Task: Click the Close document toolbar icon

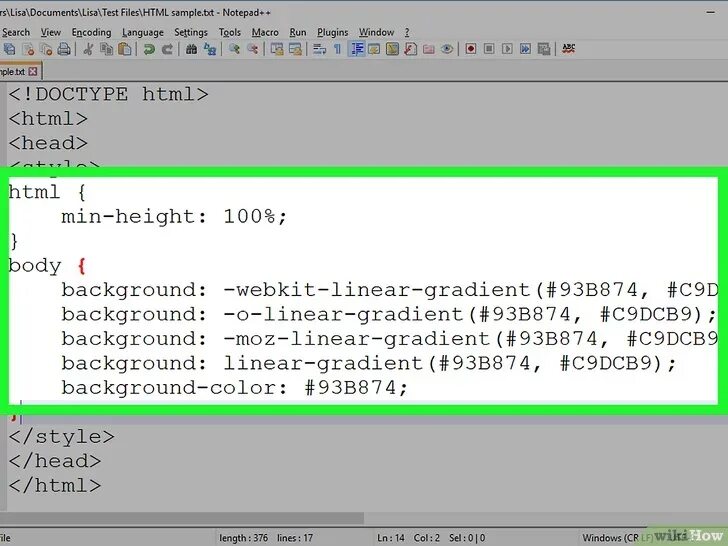Action: click(28, 49)
